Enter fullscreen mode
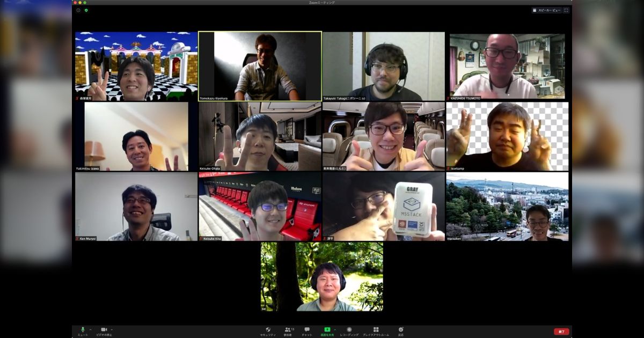This screenshot has height=338, width=644. tap(567, 9)
